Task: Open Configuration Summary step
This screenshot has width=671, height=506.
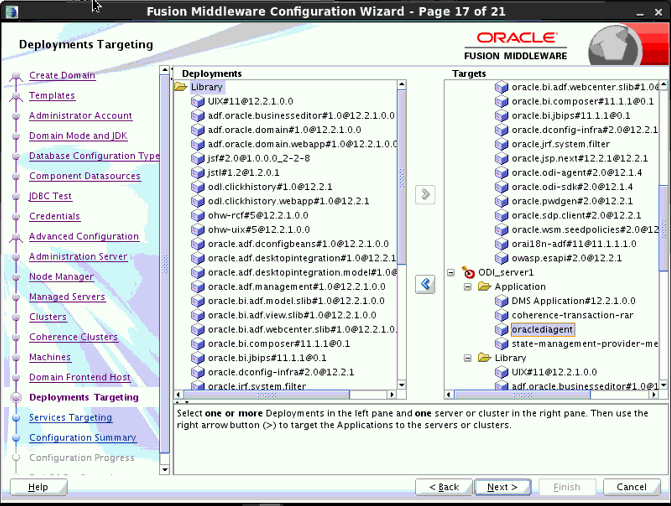Action: tap(83, 438)
